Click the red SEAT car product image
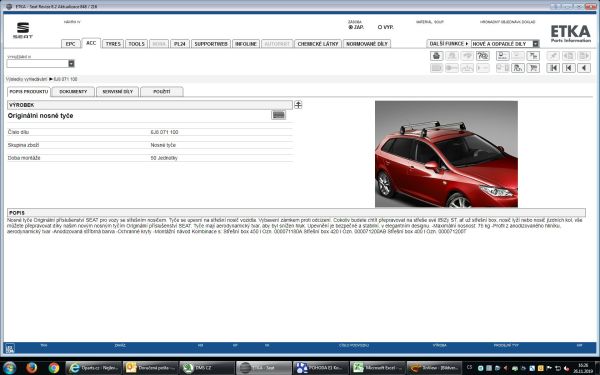Image resolution: width=600 pixels, height=375 pixels. tap(446, 154)
